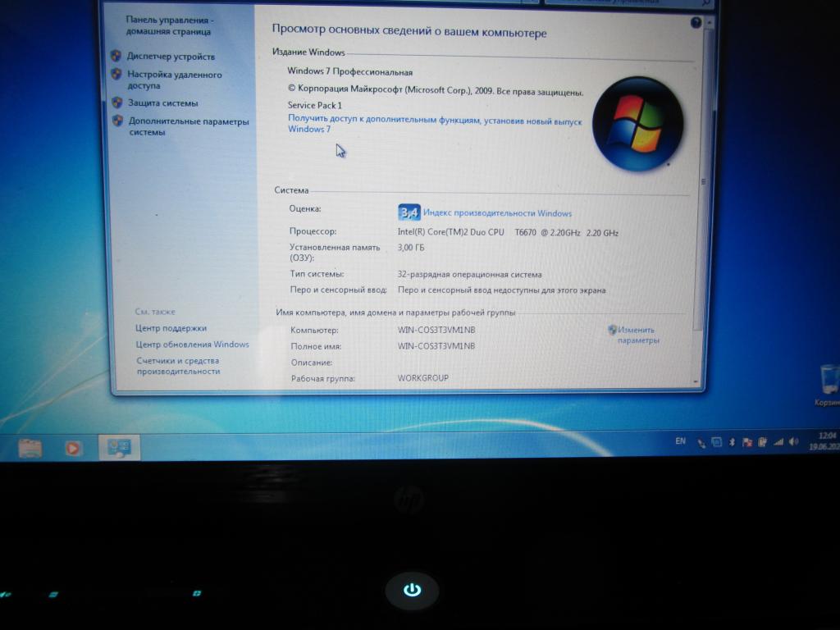This screenshot has width=840, height=630.
Task: Open Индекс производительности Windows link
Action: [x=497, y=213]
